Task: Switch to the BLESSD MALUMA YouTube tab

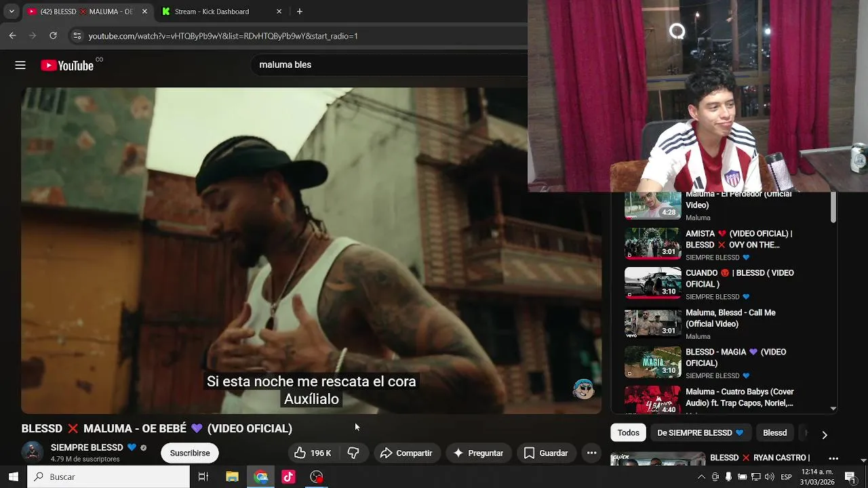Action: [87, 12]
